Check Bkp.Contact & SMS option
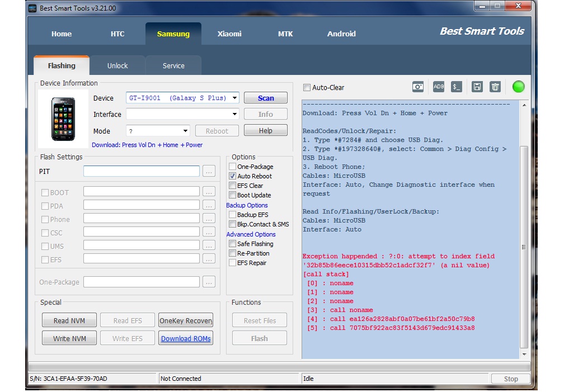This screenshot has width=564, height=392. (x=232, y=224)
